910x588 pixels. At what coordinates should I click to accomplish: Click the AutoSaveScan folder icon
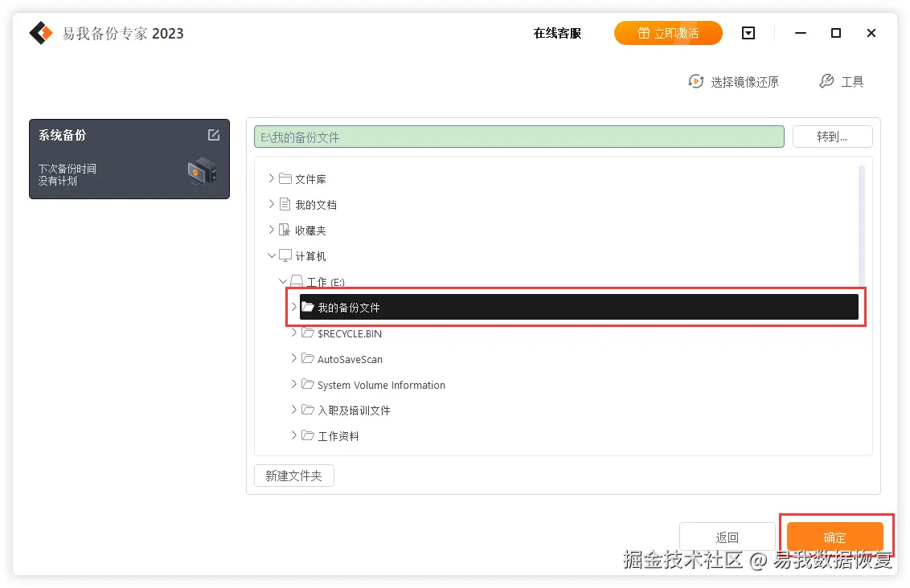308,358
